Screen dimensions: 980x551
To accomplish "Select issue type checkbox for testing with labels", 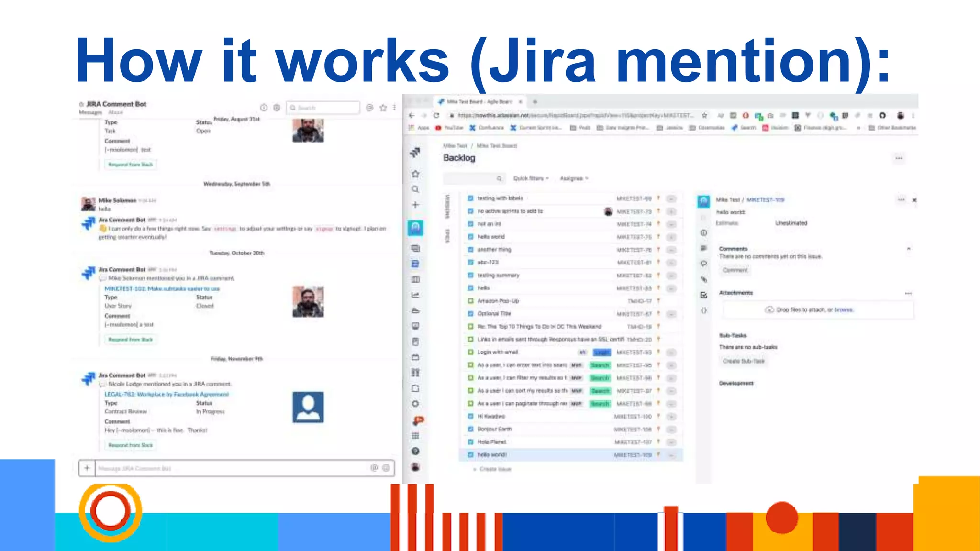I will pos(470,198).
